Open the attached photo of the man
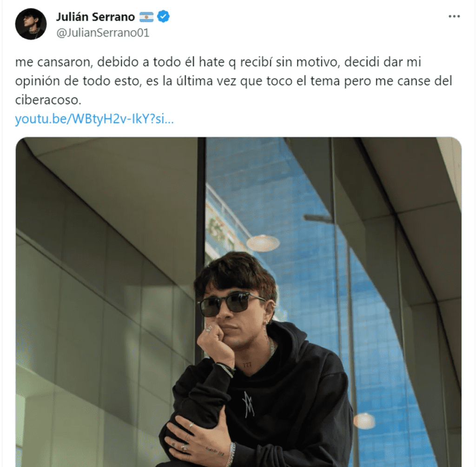The image size is (476, 467). [238, 302]
